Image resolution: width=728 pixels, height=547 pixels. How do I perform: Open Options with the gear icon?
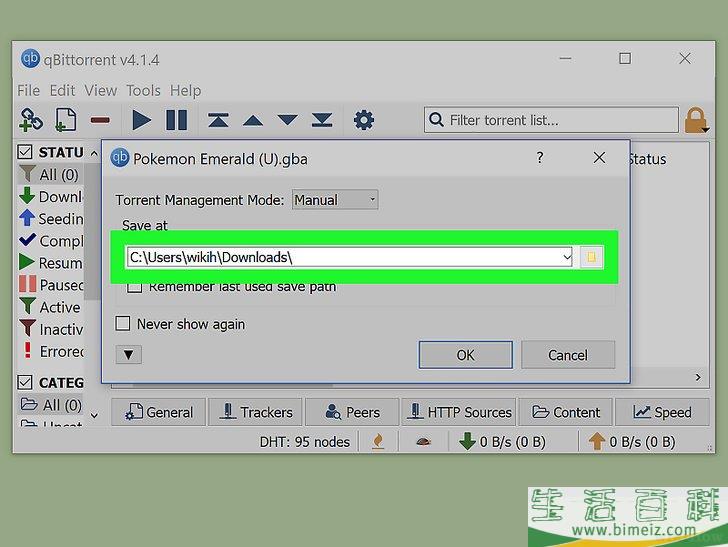(x=364, y=121)
